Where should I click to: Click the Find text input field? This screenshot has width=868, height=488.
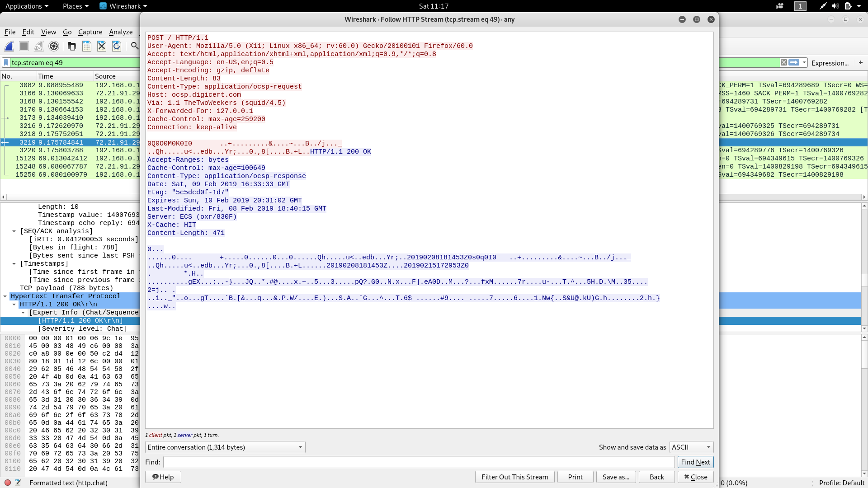pyautogui.click(x=419, y=462)
